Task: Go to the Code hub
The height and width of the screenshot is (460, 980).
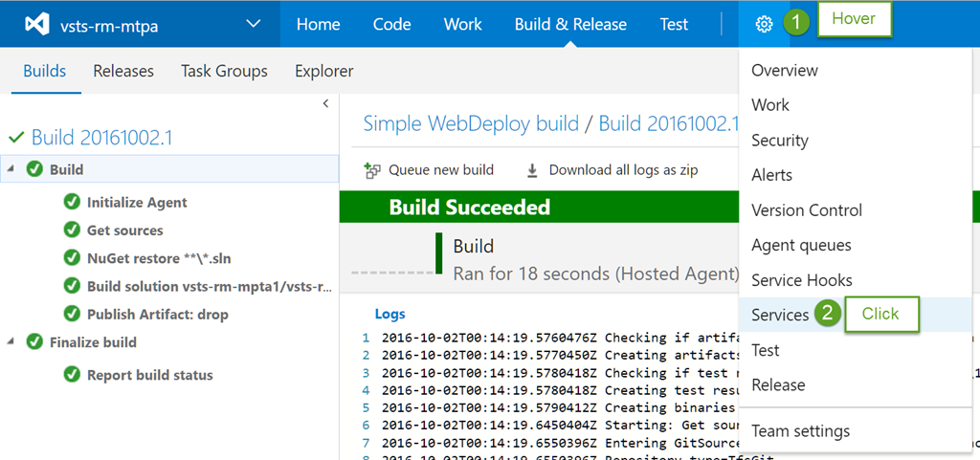Action: [391, 25]
